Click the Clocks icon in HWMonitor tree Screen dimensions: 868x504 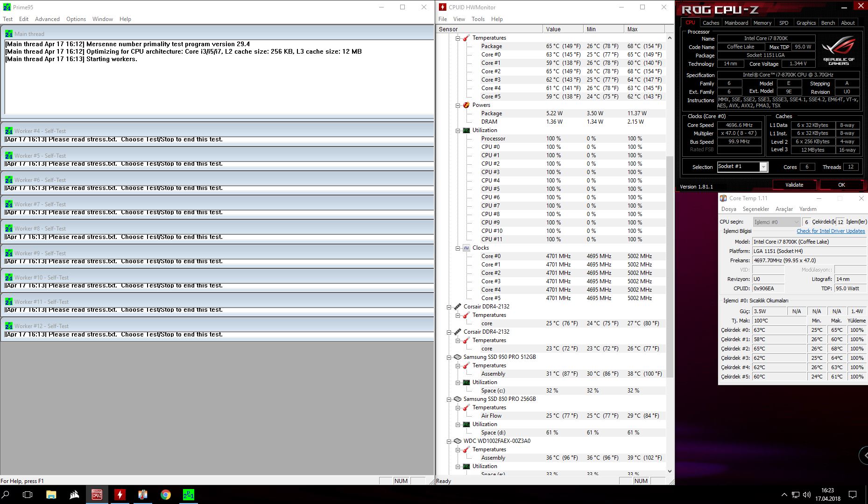point(466,248)
